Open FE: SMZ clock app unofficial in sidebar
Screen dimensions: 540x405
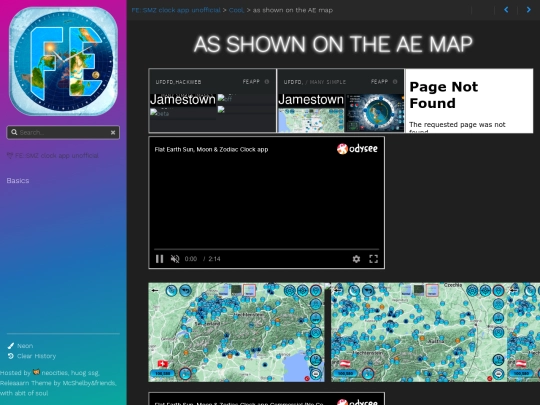(53, 156)
